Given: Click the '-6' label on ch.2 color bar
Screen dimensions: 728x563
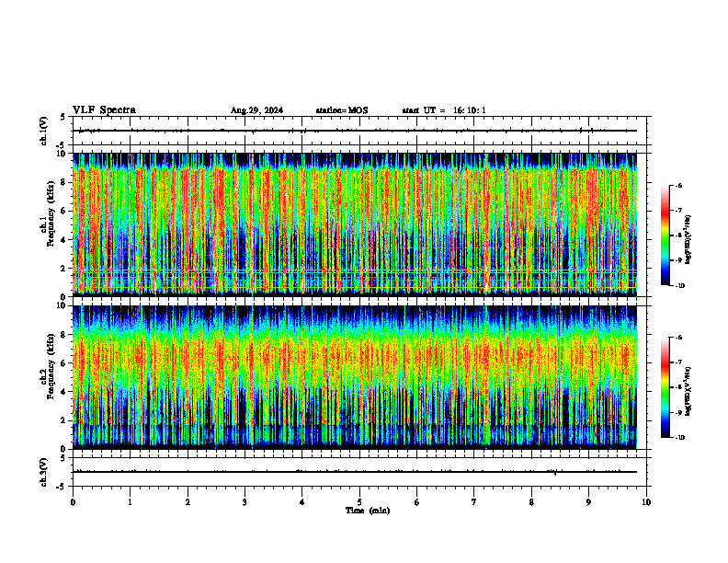Looking at the screenshot, I should (679, 338).
